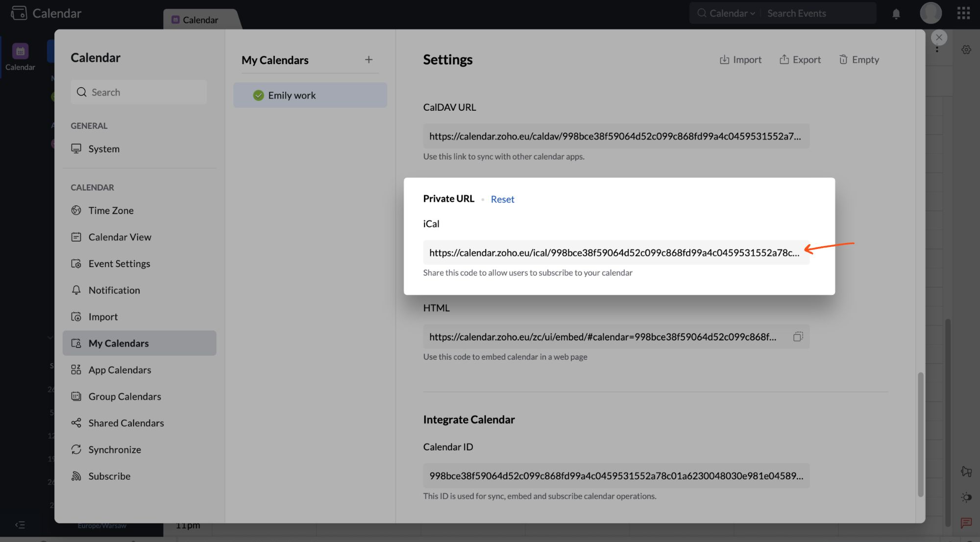The image size is (980, 542).
Task: Click the Export button
Action: click(x=800, y=60)
